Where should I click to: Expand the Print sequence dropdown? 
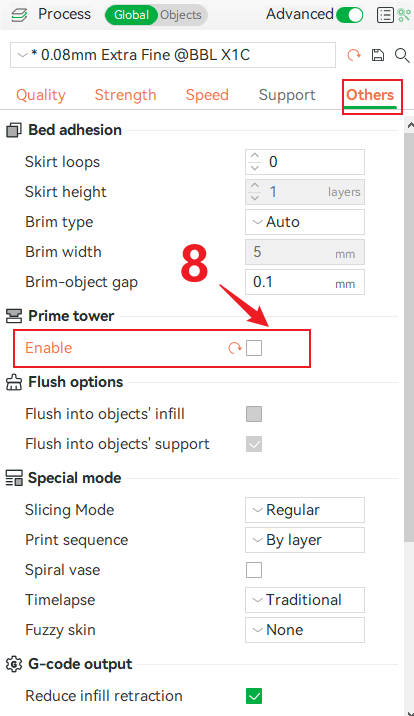pos(305,540)
